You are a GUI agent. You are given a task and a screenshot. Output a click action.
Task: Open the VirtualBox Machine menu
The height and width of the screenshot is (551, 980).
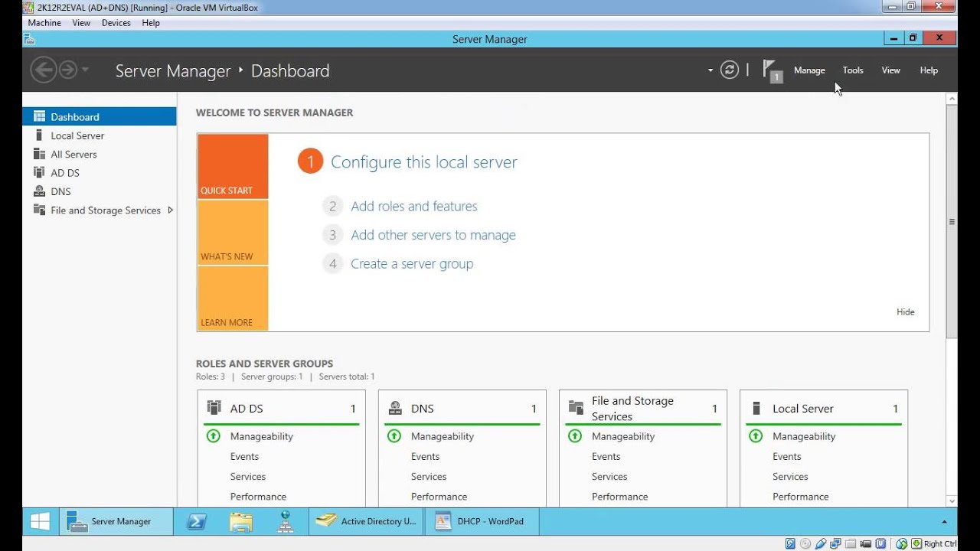click(x=44, y=23)
